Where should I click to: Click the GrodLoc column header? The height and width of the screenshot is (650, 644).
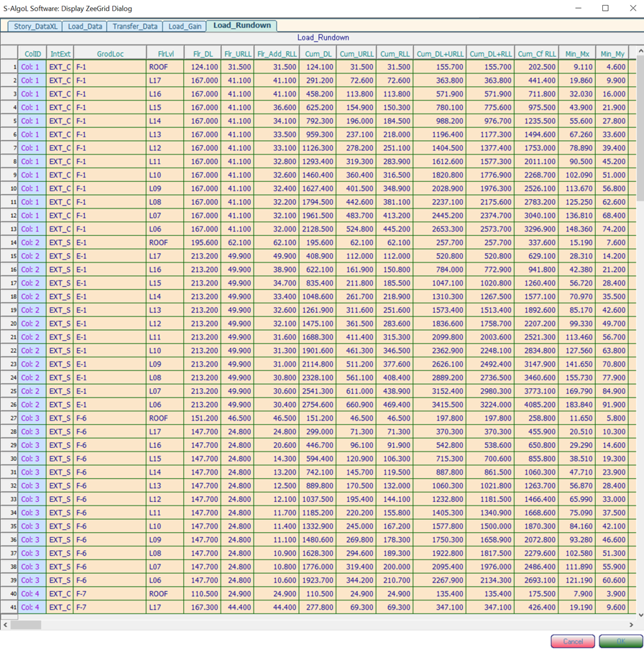[x=110, y=53]
